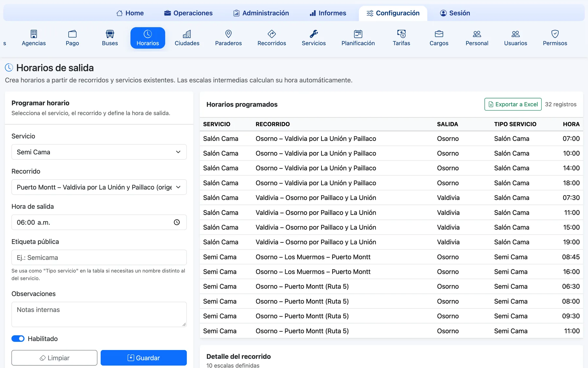Select the Ruta 5 row at 06:30
The image size is (588, 368).
coord(391,287)
